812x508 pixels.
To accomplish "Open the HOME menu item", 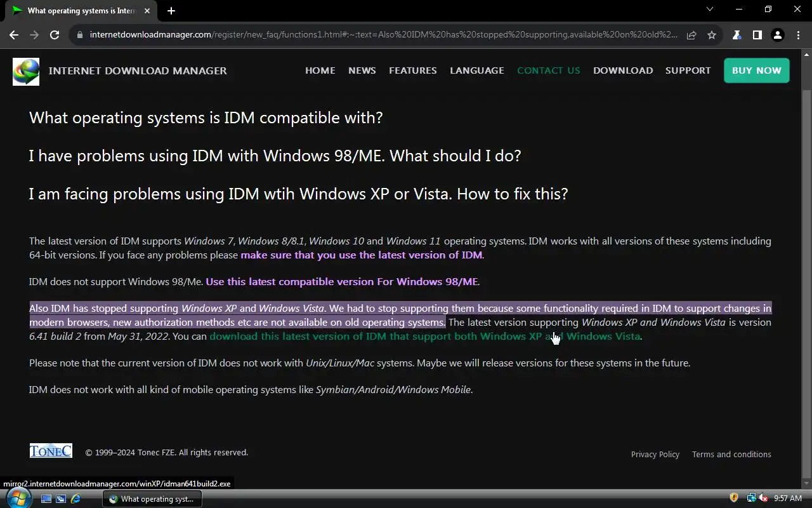I will (x=320, y=70).
